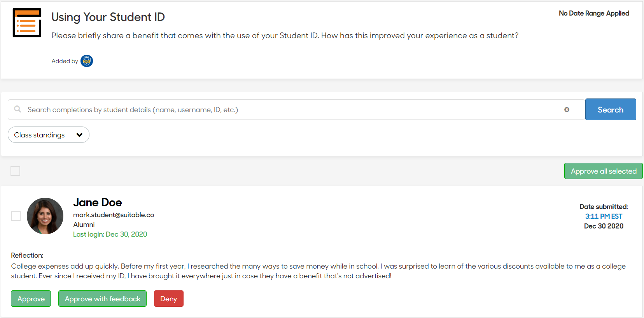Image resolution: width=644 pixels, height=318 pixels.
Task: Click the Dec 30 2020 submission date
Action: [x=604, y=226]
